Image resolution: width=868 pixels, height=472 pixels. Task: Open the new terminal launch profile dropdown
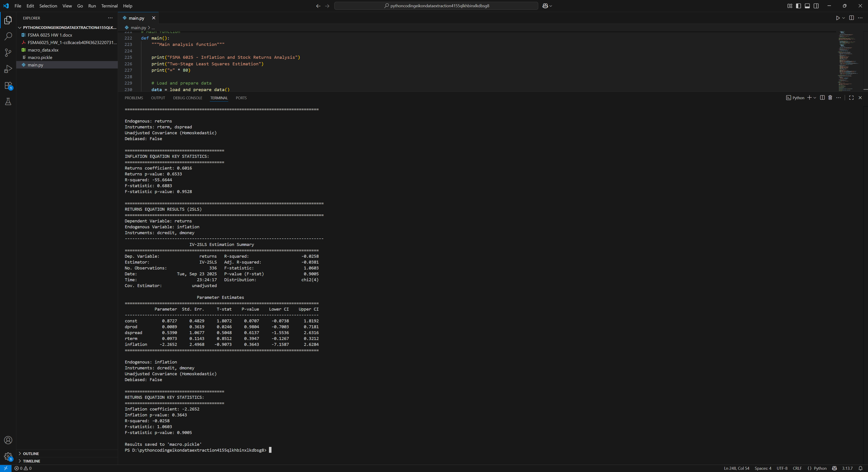click(815, 98)
